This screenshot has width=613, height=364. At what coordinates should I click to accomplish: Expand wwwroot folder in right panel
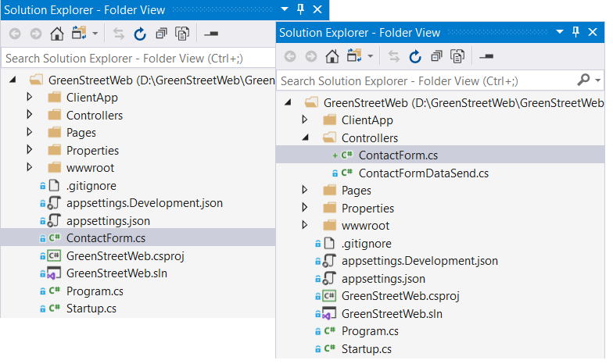tap(305, 225)
